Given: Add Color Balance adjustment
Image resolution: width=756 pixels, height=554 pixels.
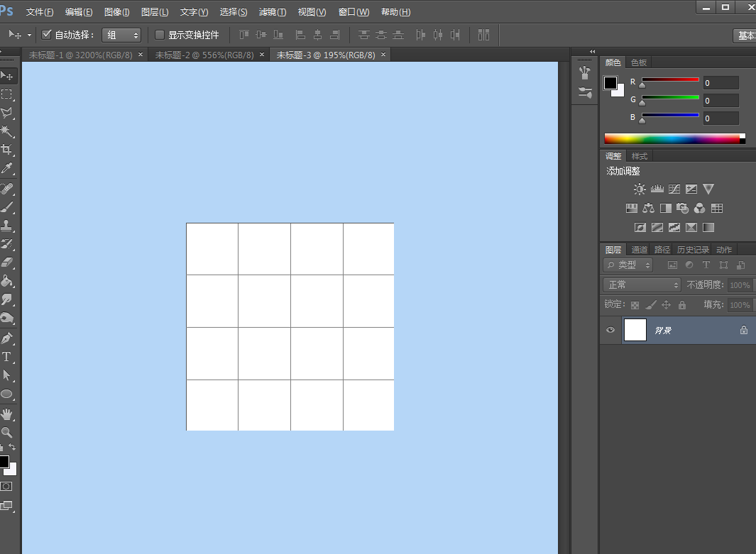Looking at the screenshot, I should coord(649,208).
